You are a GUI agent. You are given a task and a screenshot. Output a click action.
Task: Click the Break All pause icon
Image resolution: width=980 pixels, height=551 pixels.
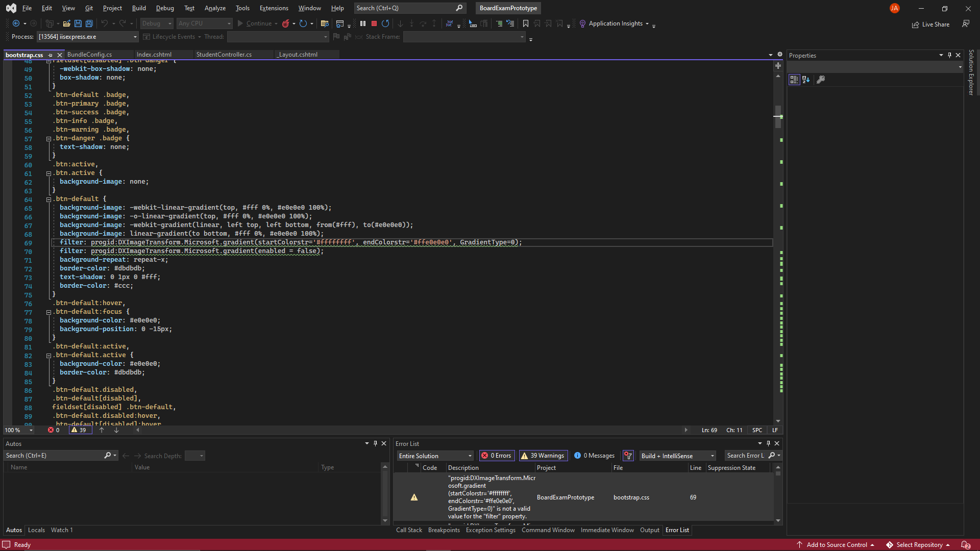(x=363, y=23)
